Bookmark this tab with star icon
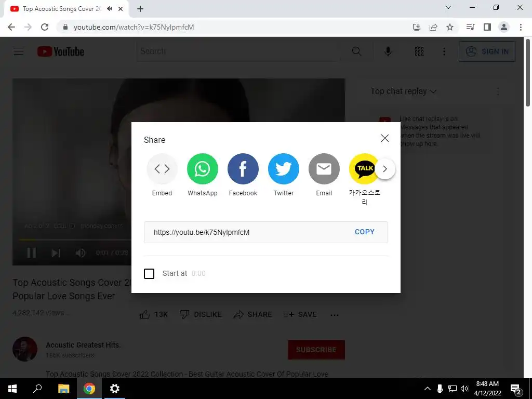The width and height of the screenshot is (532, 399). click(x=450, y=27)
